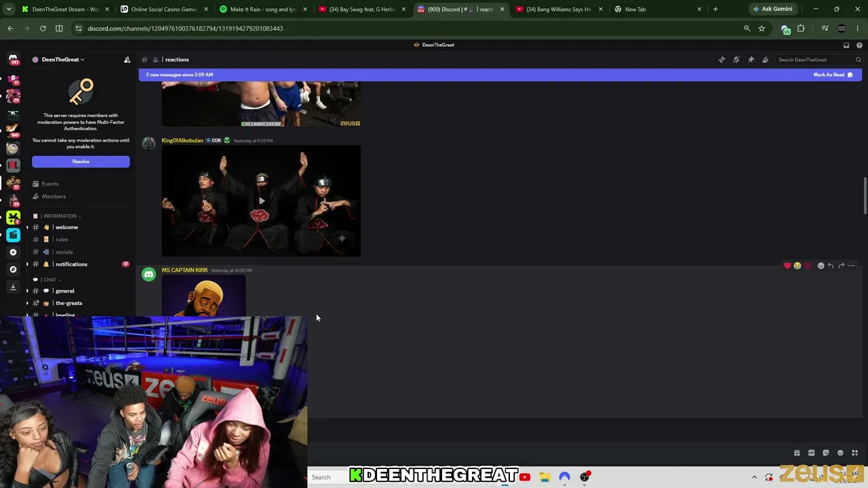868x488 pixels.
Task: Show hidden system tray icons
Action: pyautogui.click(x=754, y=477)
